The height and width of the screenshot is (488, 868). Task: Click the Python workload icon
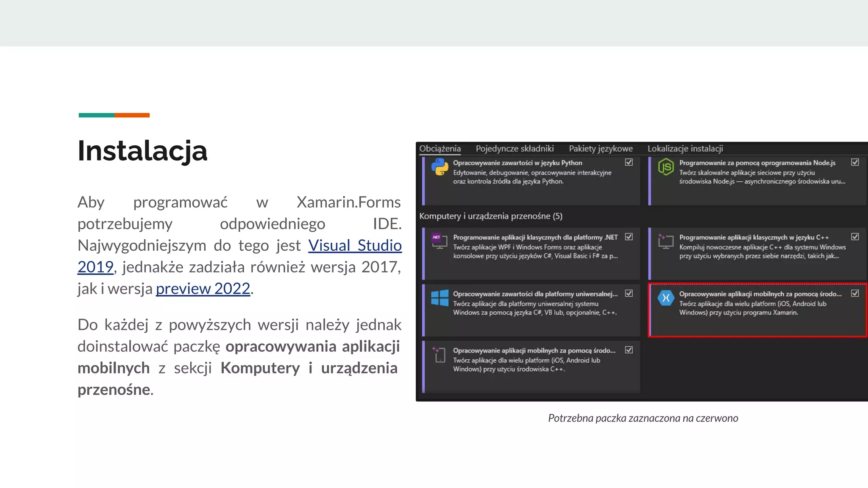point(440,167)
